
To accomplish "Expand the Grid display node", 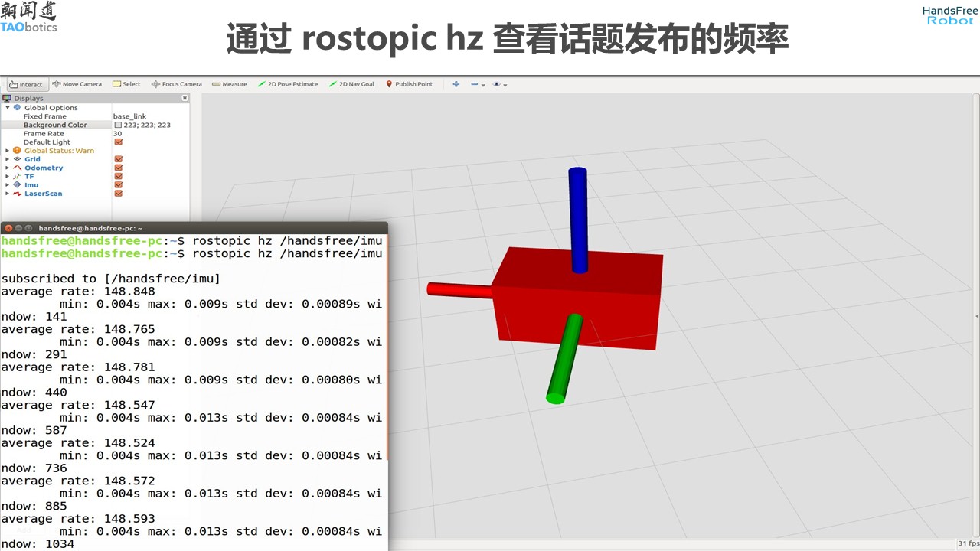I will coord(8,159).
